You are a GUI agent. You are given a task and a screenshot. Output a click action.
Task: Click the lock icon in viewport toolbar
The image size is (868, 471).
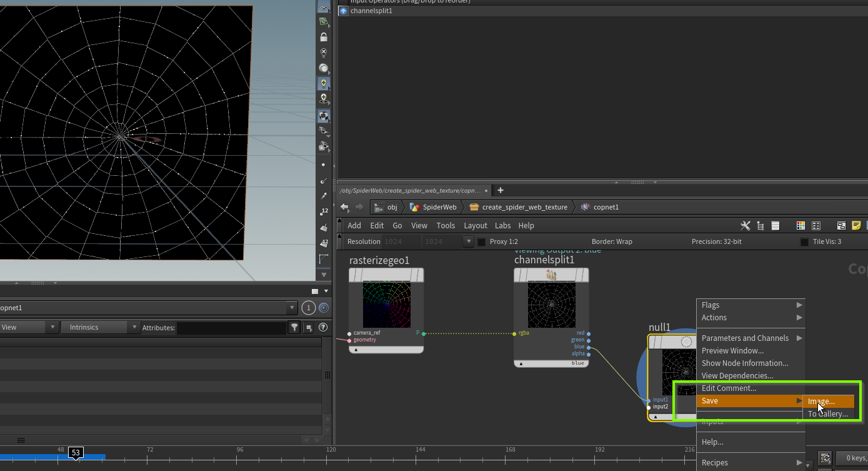point(323,38)
